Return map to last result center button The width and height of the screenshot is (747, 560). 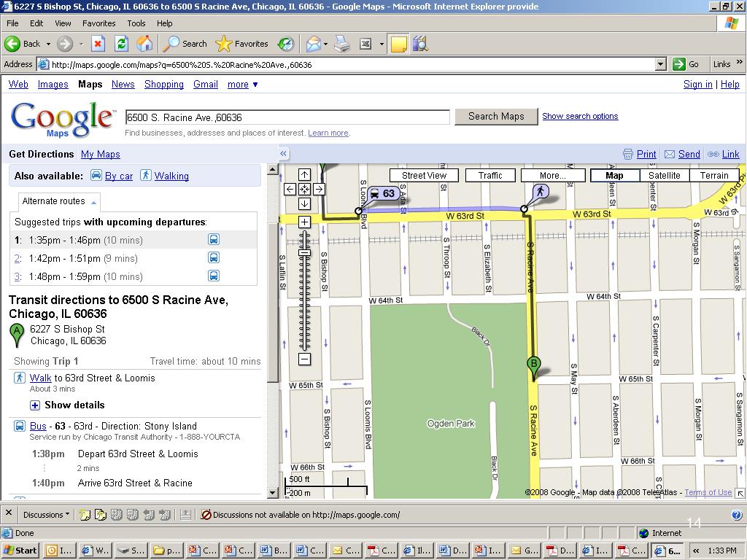pyautogui.click(x=304, y=189)
